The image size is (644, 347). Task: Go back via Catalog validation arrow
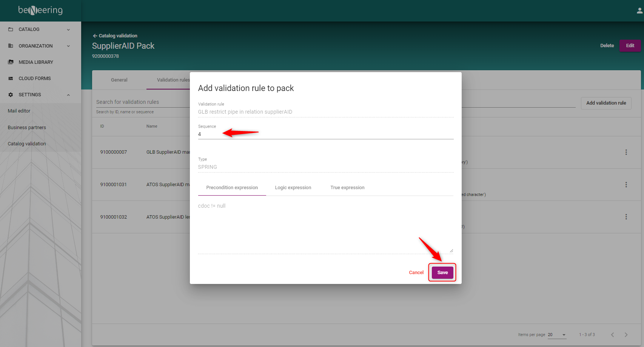(95, 36)
